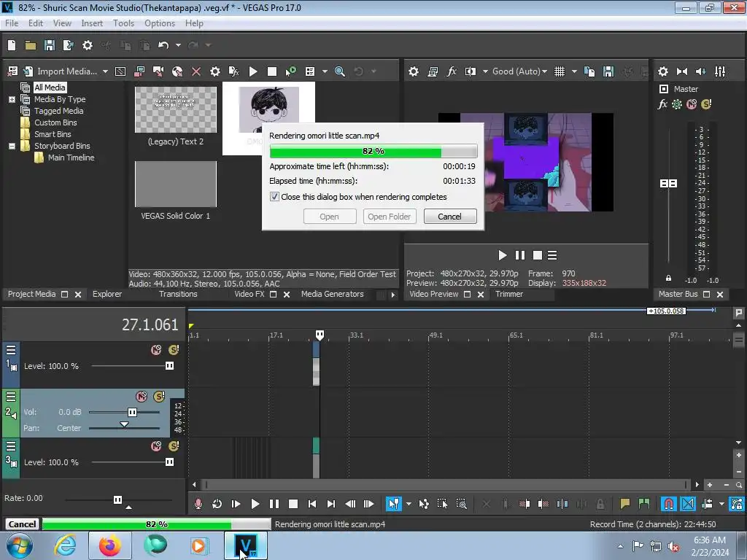Toggle Loop Playback in transport bar
This screenshot has height=560, width=747.
(x=217, y=504)
